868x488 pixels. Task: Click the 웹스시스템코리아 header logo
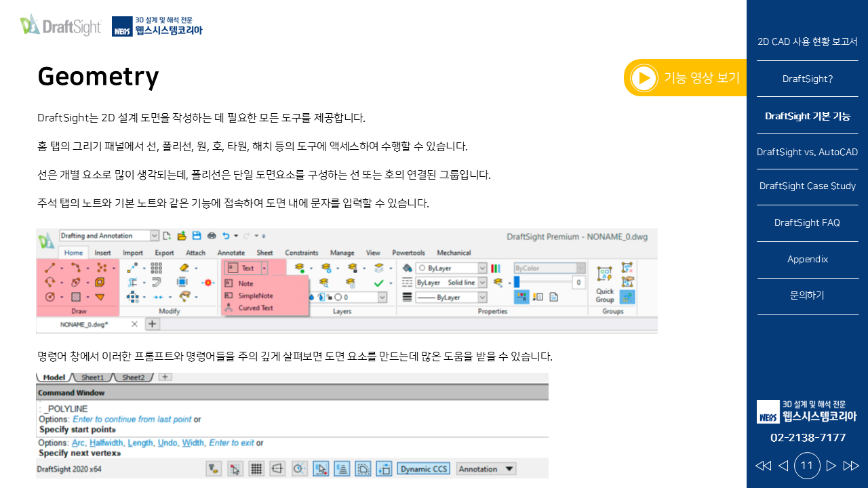point(157,26)
